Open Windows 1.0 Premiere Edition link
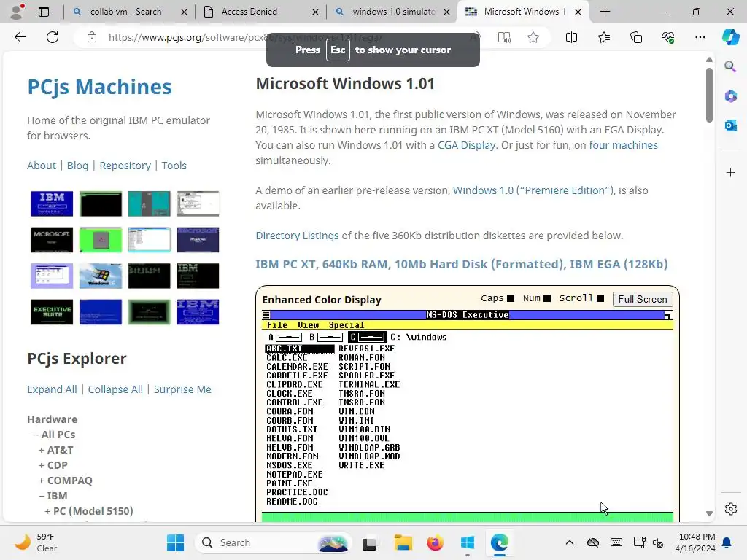The height and width of the screenshot is (560, 747). (x=533, y=190)
